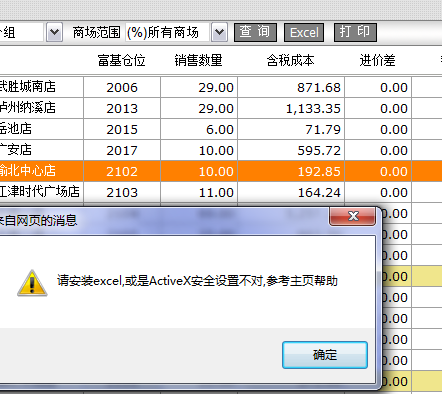The width and height of the screenshot is (442, 394).
Task: Click cost cell 1,133.35
Action: click(291, 108)
